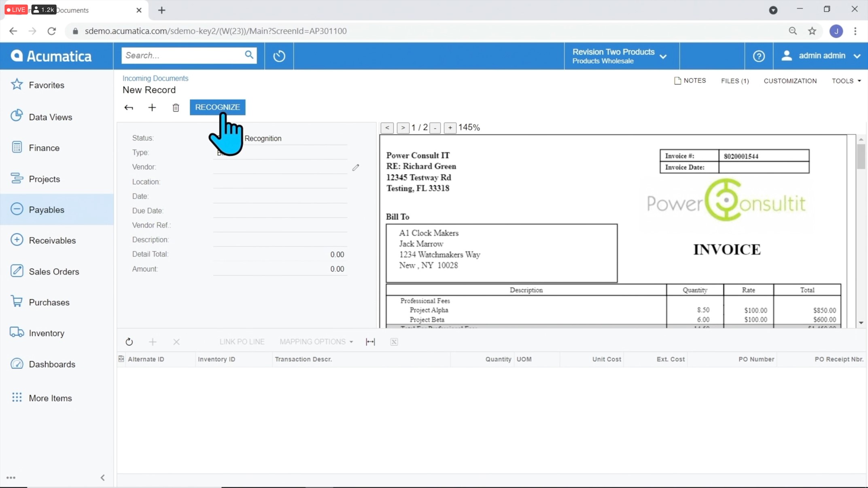Image resolution: width=868 pixels, height=488 pixels.
Task: Go to next PDF page
Action: (403, 128)
